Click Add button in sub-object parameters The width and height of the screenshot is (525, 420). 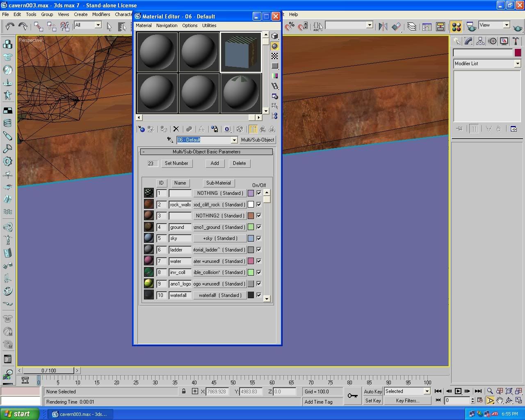[215, 163]
